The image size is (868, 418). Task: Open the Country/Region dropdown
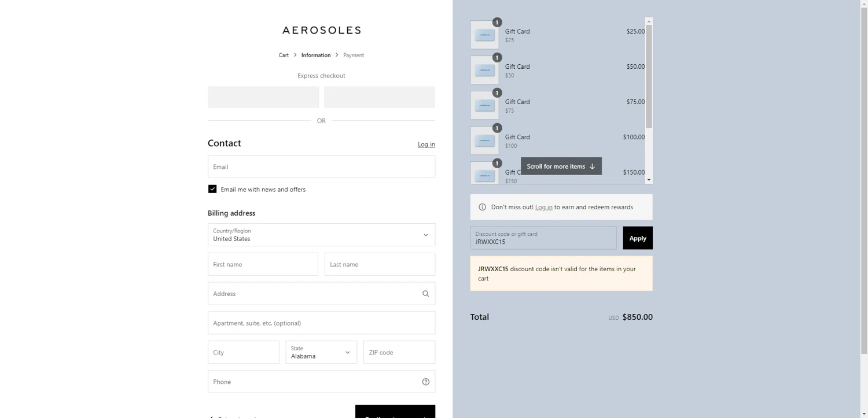[321, 235]
